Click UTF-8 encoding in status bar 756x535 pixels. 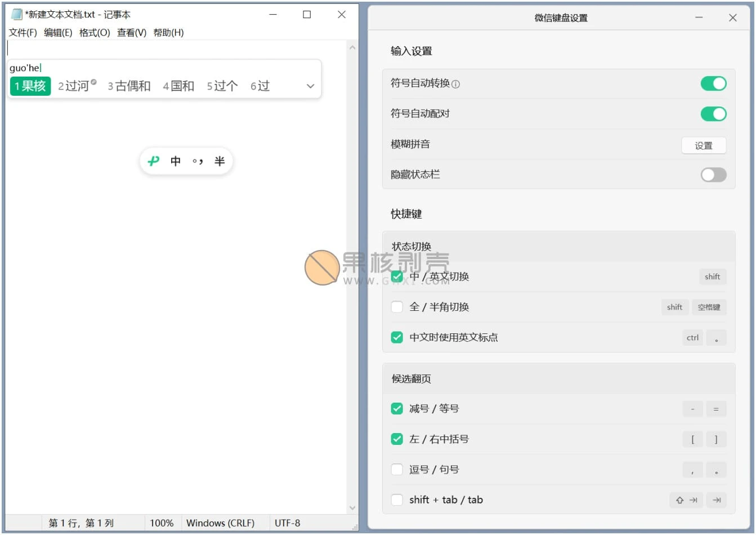[x=287, y=523]
